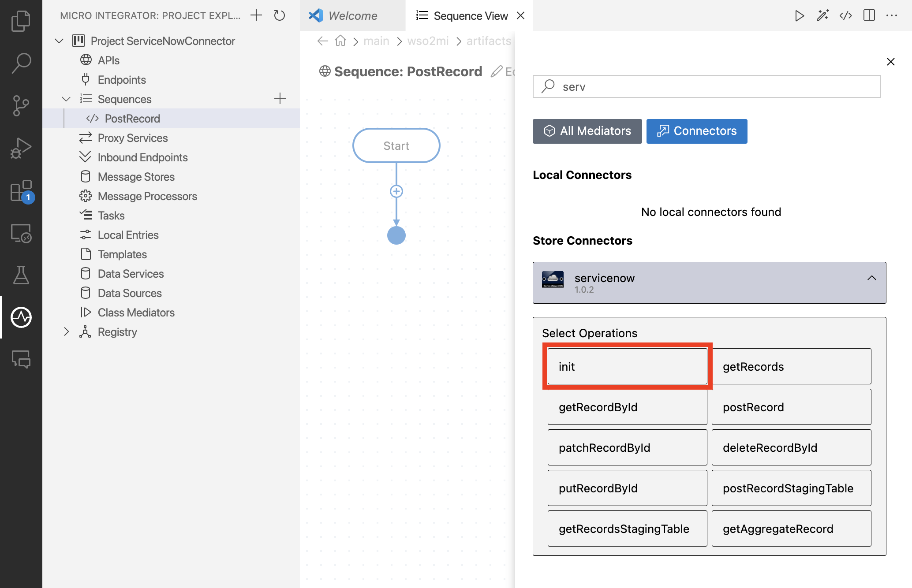The image size is (912, 588).
Task: Select the getRecordById operation
Action: point(627,407)
